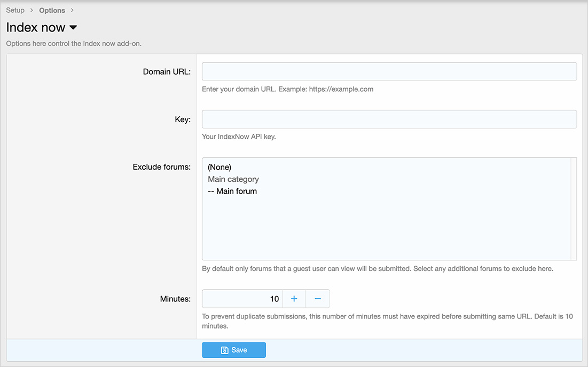Viewport: 588px width, 367px height.
Task: Increase minutes with the plus button
Action: [x=294, y=299]
